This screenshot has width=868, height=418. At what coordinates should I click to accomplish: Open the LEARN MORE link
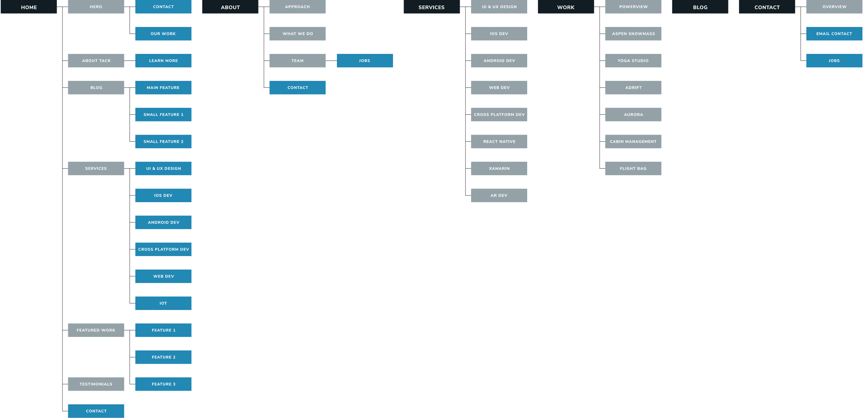tap(163, 60)
